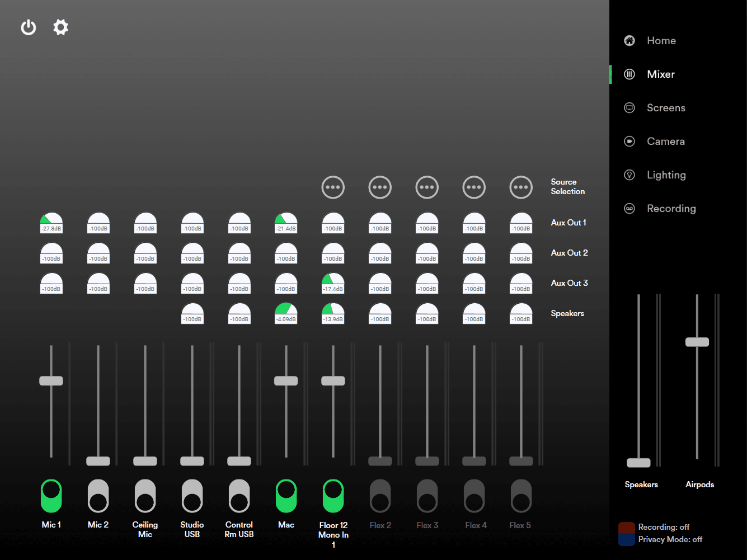
Task: Click the Studio USB fader handle
Action: point(192,461)
